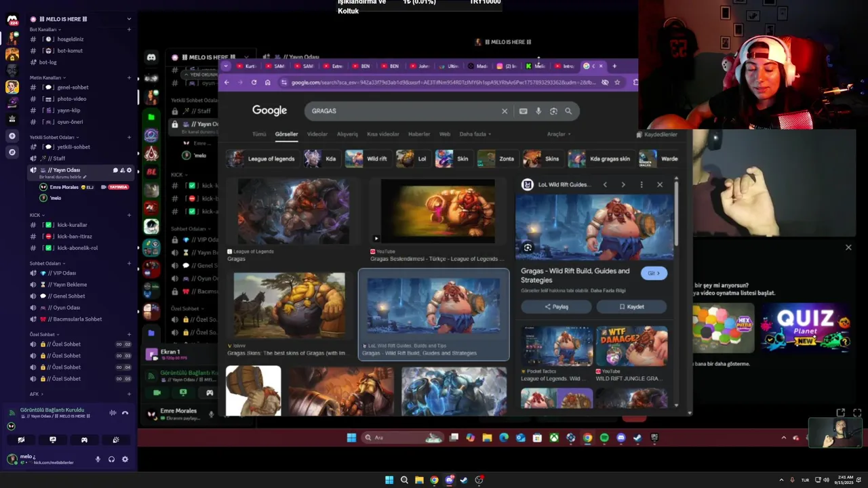Image resolution: width=868 pixels, height=488 pixels.
Task: Collapse the Metin Kanalları category
Action: click(47, 78)
